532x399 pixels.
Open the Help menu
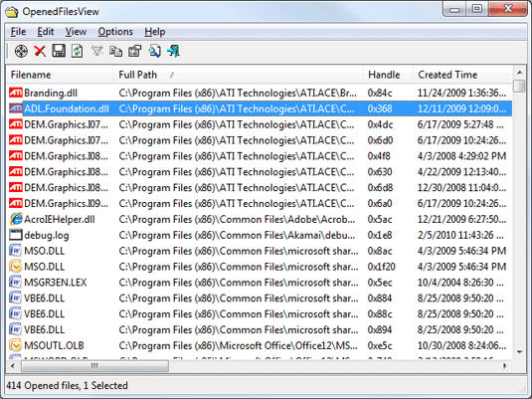click(155, 32)
